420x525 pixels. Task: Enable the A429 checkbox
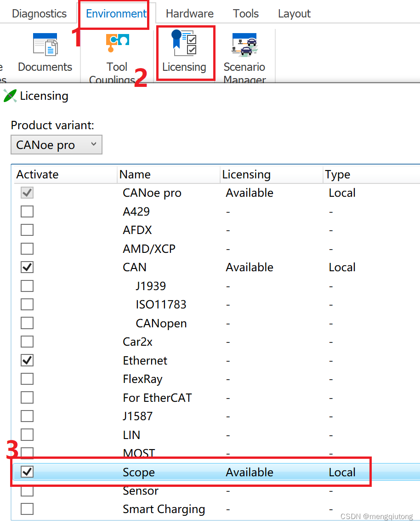pyautogui.click(x=27, y=211)
